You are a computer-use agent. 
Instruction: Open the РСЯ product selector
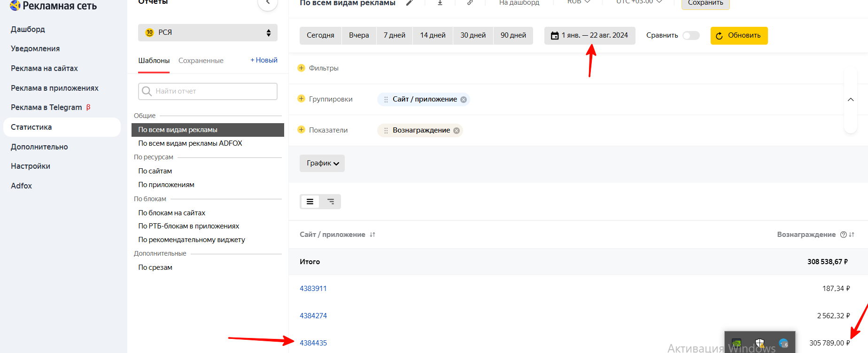pyautogui.click(x=208, y=32)
